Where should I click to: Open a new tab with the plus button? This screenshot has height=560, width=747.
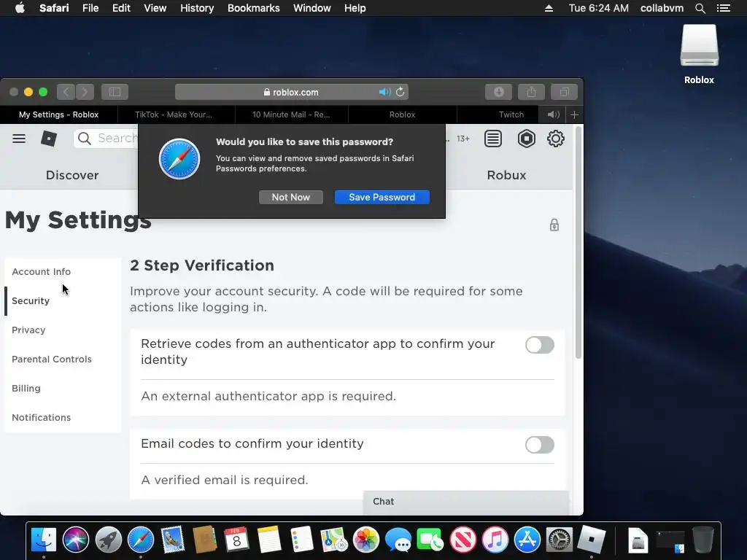575,114
